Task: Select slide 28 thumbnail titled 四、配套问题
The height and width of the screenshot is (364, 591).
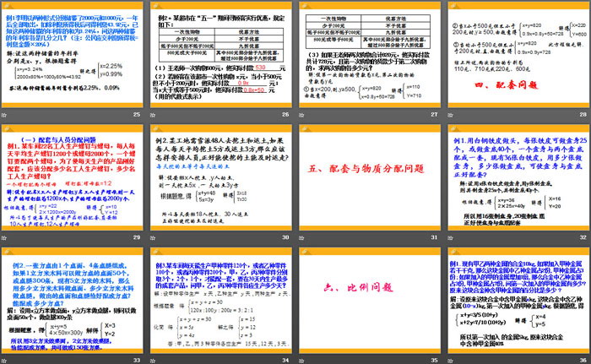Action: (518, 55)
